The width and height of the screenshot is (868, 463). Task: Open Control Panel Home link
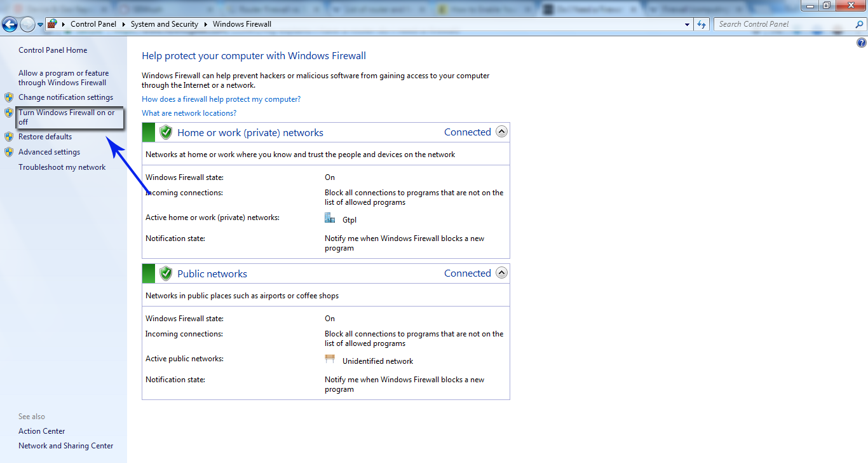53,50
